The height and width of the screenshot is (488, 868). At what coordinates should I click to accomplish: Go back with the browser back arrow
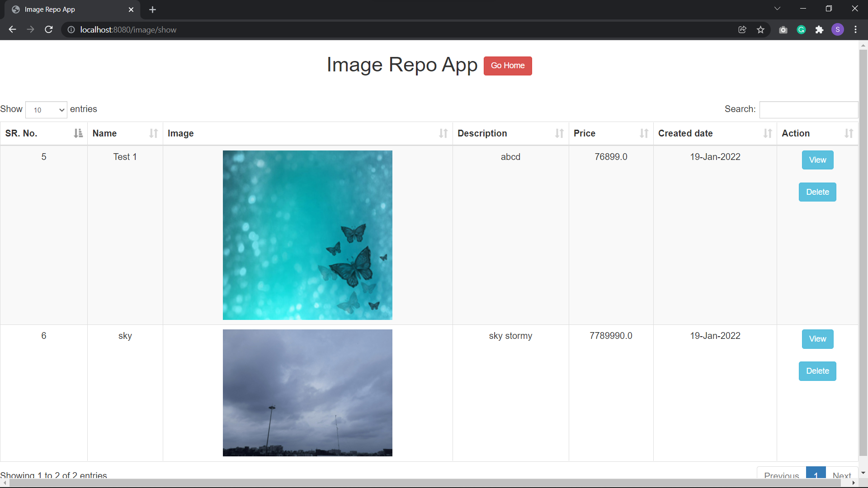(x=12, y=30)
